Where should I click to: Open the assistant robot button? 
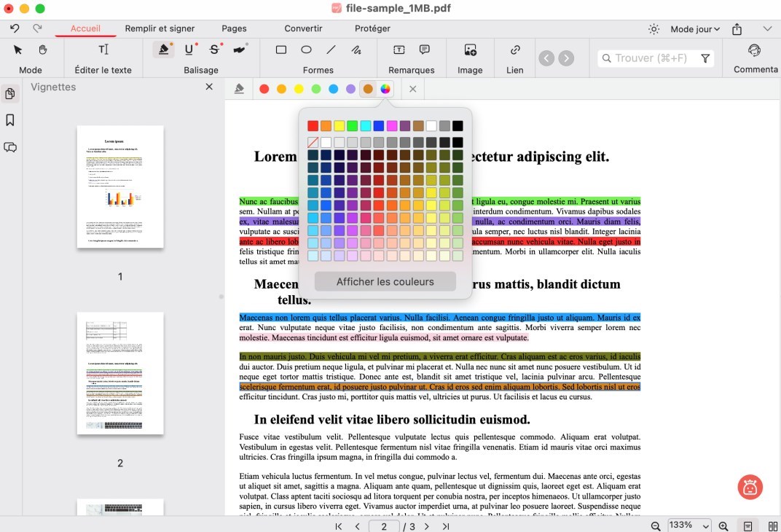tap(750, 487)
